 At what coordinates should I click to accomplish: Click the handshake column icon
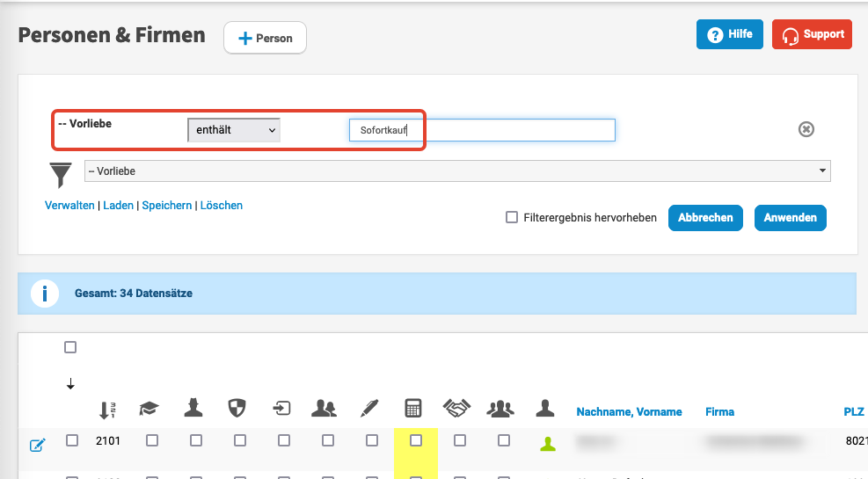pos(456,409)
